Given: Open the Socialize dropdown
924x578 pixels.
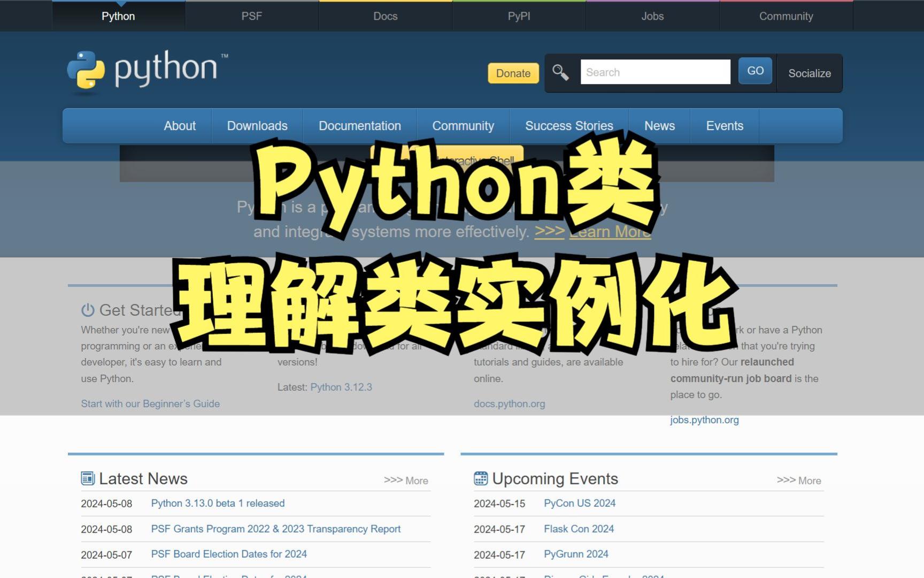Looking at the screenshot, I should (x=810, y=73).
